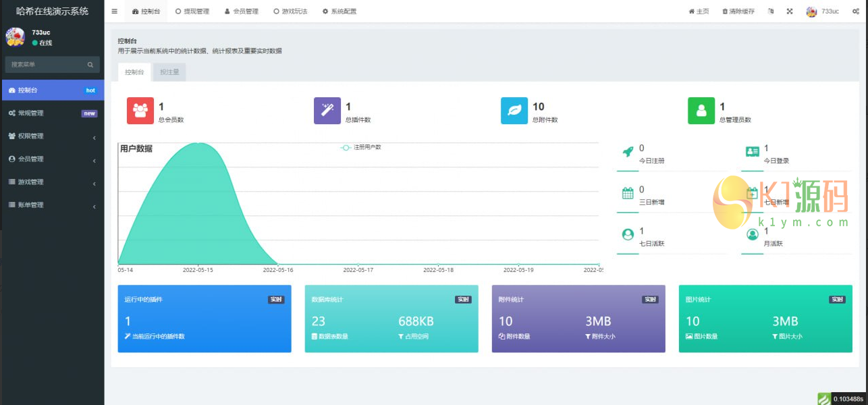Switch to the 游戏玩法 top navigation tab

pos(290,11)
